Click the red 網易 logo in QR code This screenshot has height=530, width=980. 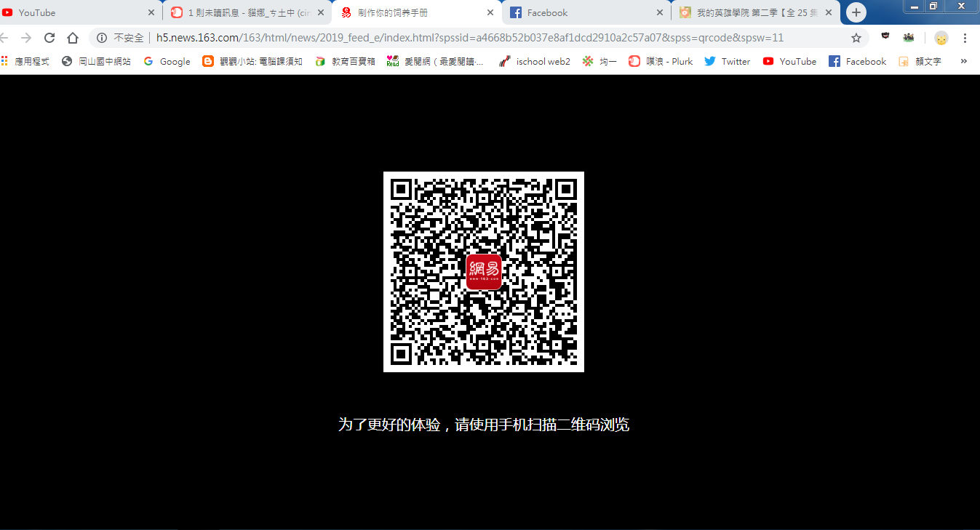tap(484, 271)
